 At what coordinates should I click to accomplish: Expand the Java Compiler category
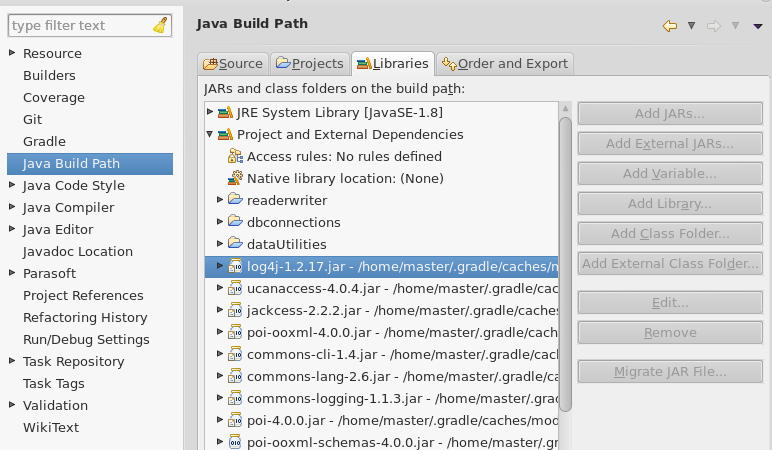tap(12, 207)
